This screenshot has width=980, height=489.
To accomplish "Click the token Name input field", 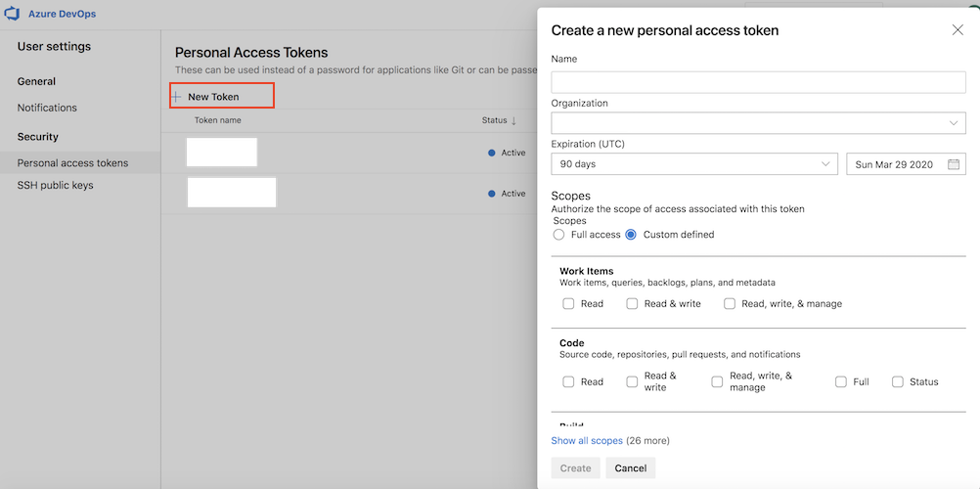I will click(x=758, y=82).
